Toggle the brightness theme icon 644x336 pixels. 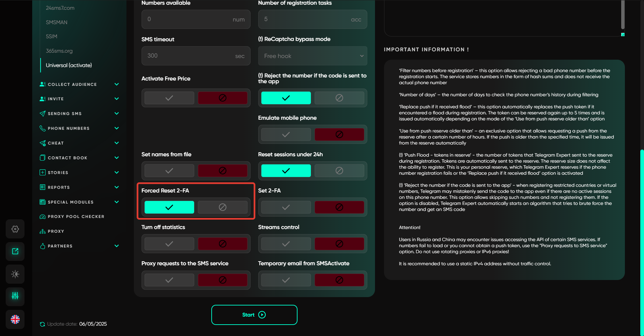(15, 274)
